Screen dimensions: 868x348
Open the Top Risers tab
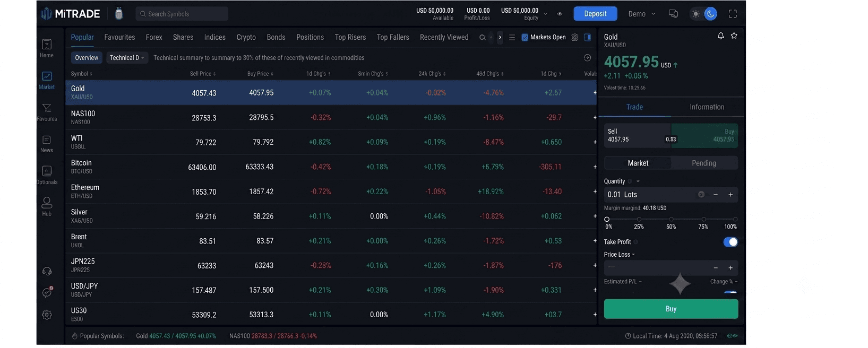tap(350, 37)
